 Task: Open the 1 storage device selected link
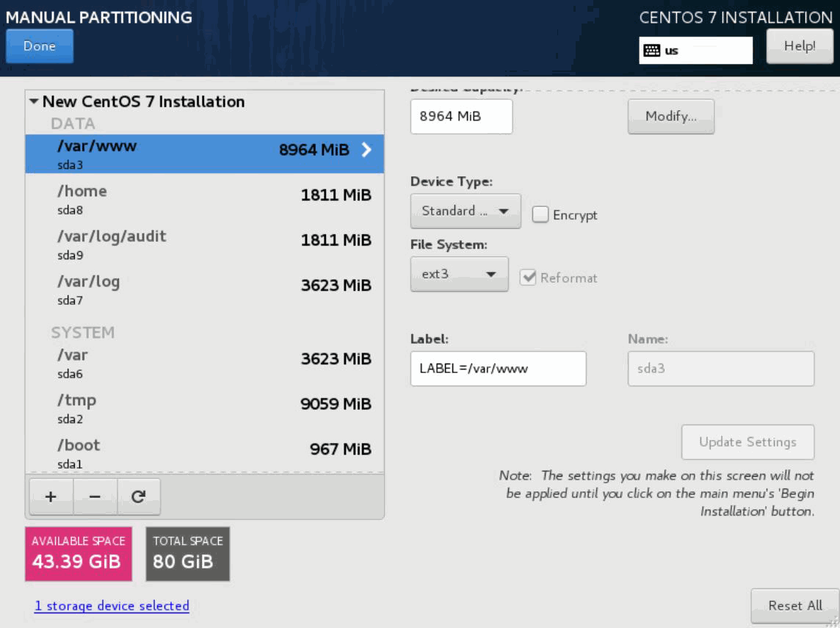point(112,606)
